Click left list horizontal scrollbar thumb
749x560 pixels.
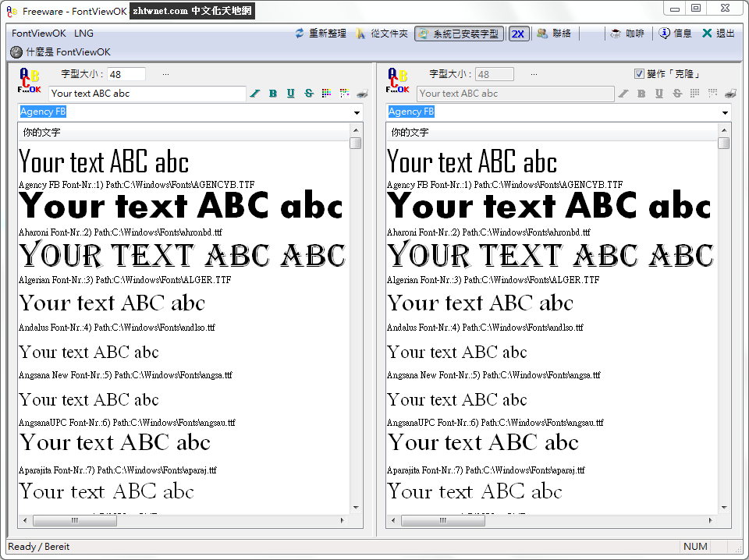pos(75,520)
